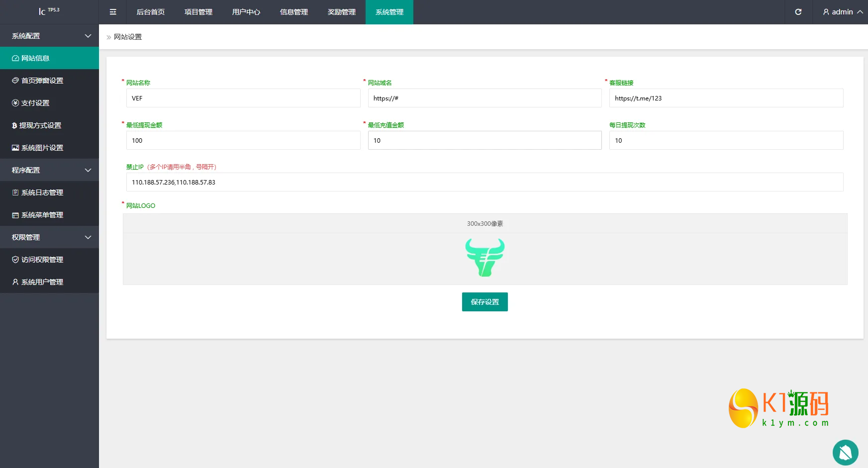Open 提现方式设置 sidebar link
868x468 pixels.
49,125
